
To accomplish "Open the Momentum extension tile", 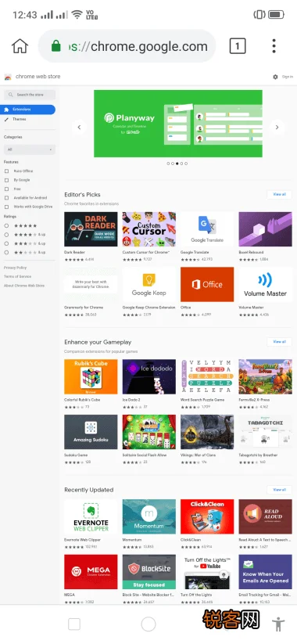I will click(x=149, y=516).
